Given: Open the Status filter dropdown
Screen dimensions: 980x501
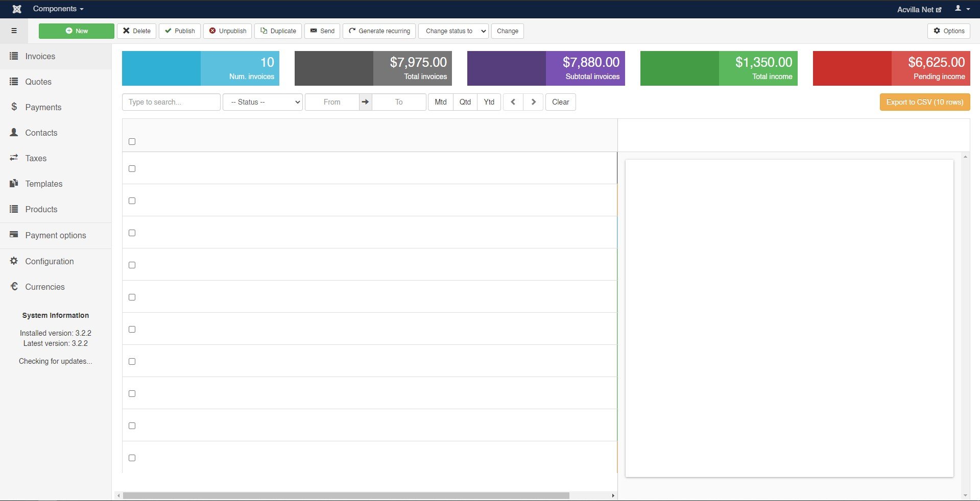Looking at the screenshot, I should coord(262,102).
